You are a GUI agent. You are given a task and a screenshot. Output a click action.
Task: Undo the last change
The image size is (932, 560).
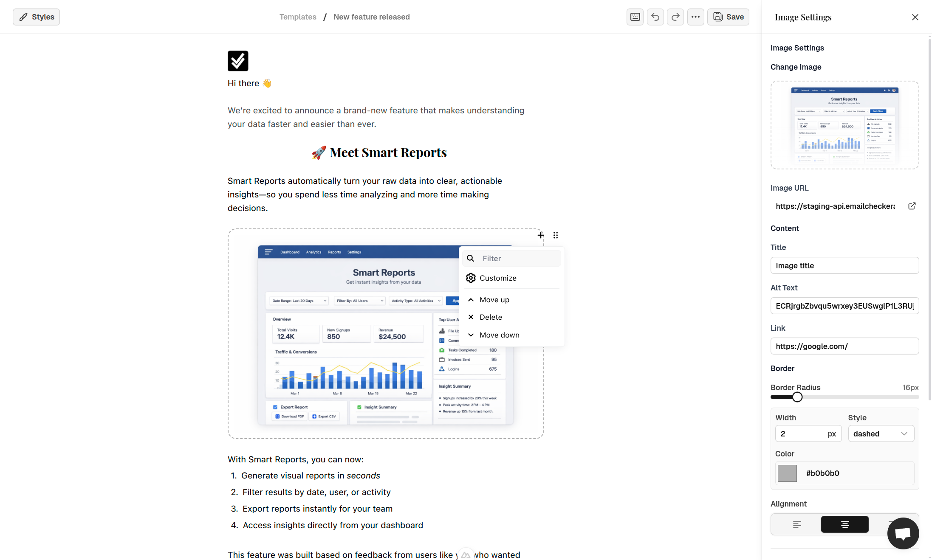coord(655,17)
